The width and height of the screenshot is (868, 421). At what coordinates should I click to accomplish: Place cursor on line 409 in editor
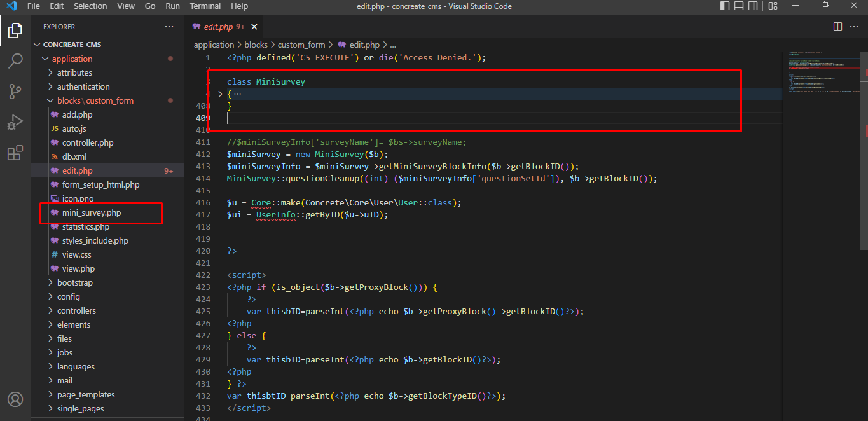tap(505, 118)
